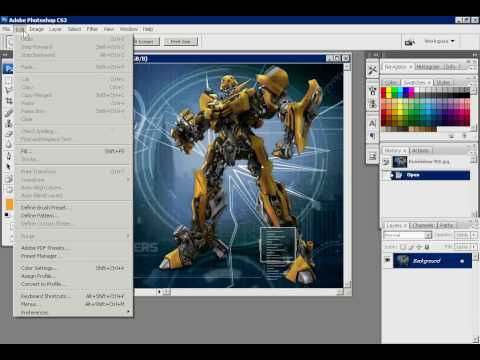Open the Paragraph panel dock icon
The image size is (480, 360).
click(372, 136)
